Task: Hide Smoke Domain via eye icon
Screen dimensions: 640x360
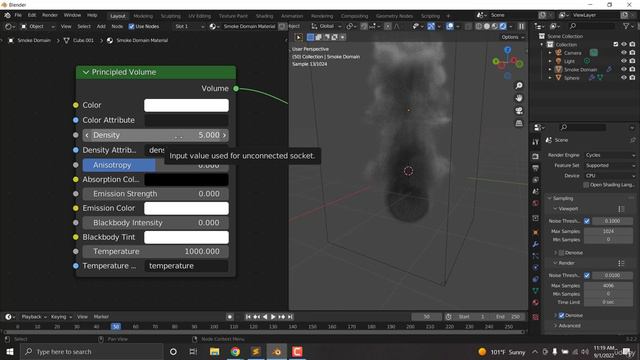Action: (x=624, y=69)
